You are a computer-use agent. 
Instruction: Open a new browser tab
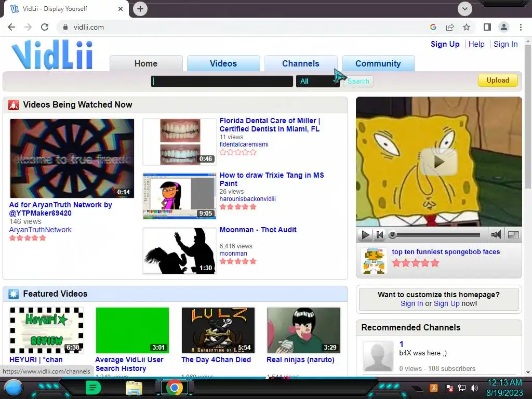click(140, 9)
